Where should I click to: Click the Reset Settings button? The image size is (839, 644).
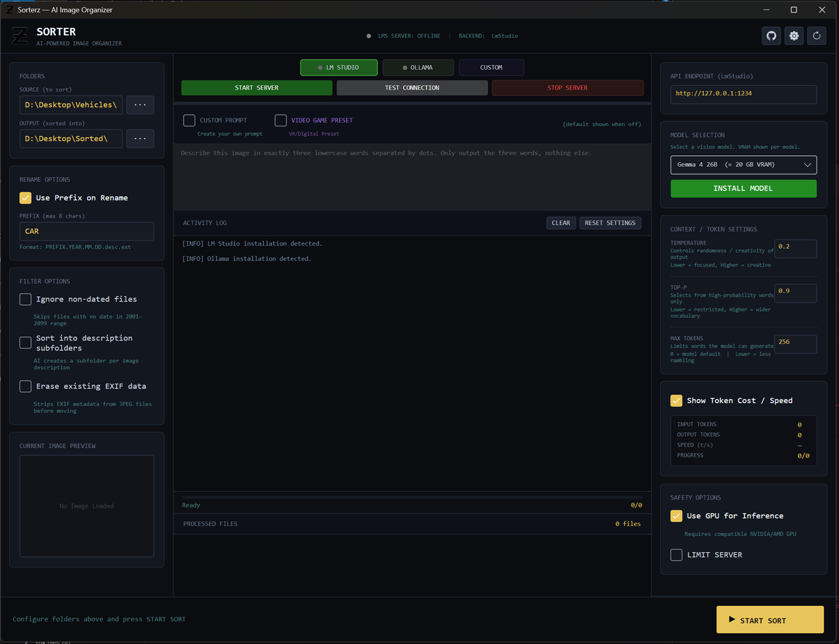pyautogui.click(x=610, y=223)
